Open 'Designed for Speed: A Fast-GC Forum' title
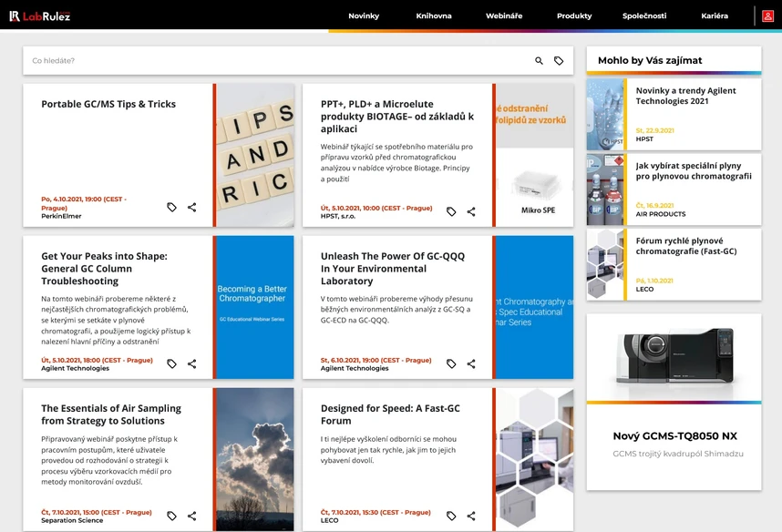This screenshot has height=532, width=782. click(x=390, y=414)
